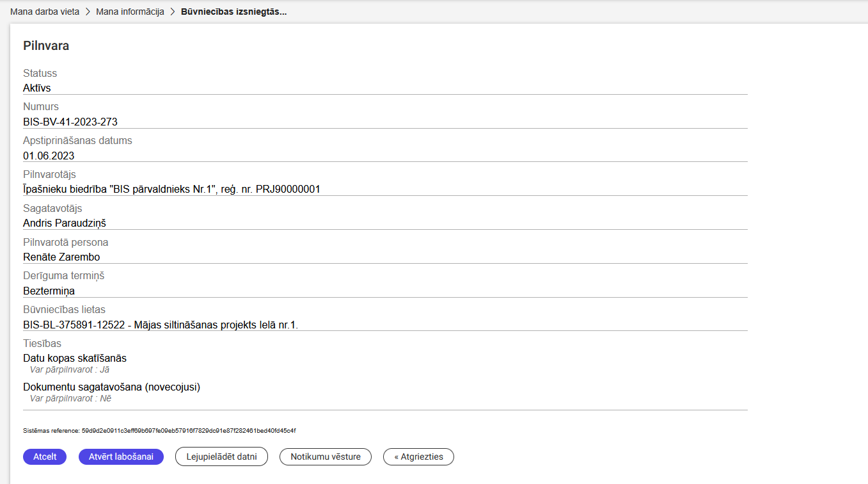The height and width of the screenshot is (484, 868).
Task: Open construction case BIS-BL-375891-12522 entry
Action: tap(161, 325)
